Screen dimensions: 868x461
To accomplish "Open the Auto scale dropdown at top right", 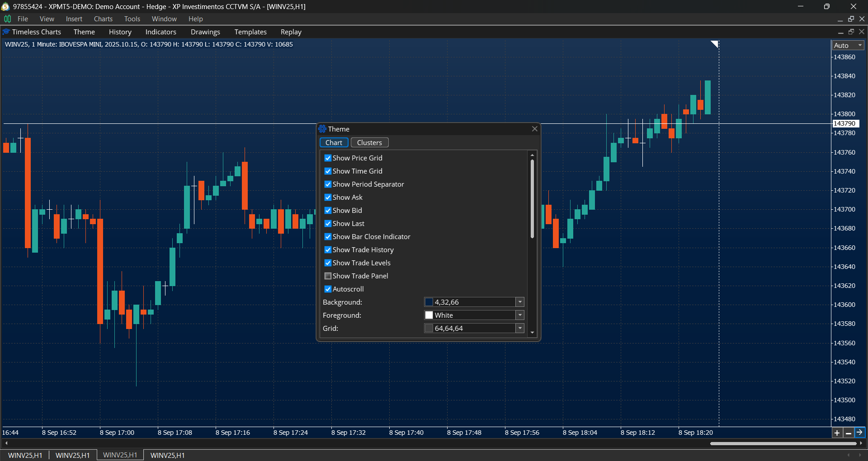I will click(859, 45).
